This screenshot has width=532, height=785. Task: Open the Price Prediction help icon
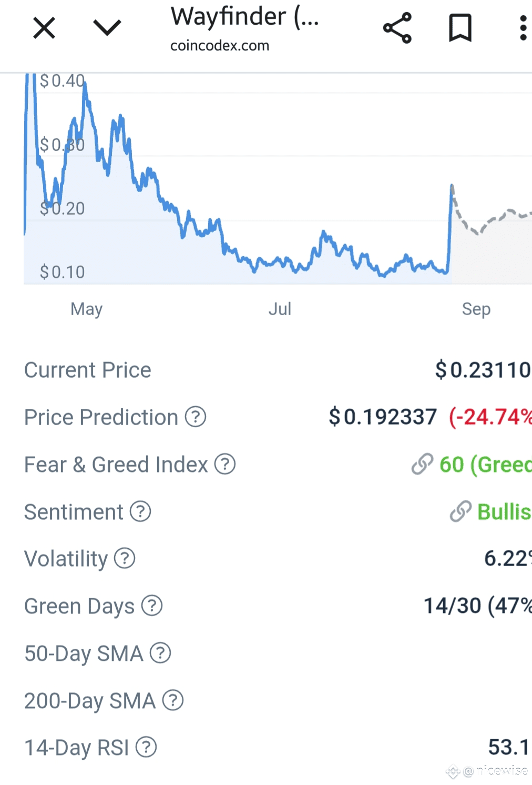click(196, 417)
